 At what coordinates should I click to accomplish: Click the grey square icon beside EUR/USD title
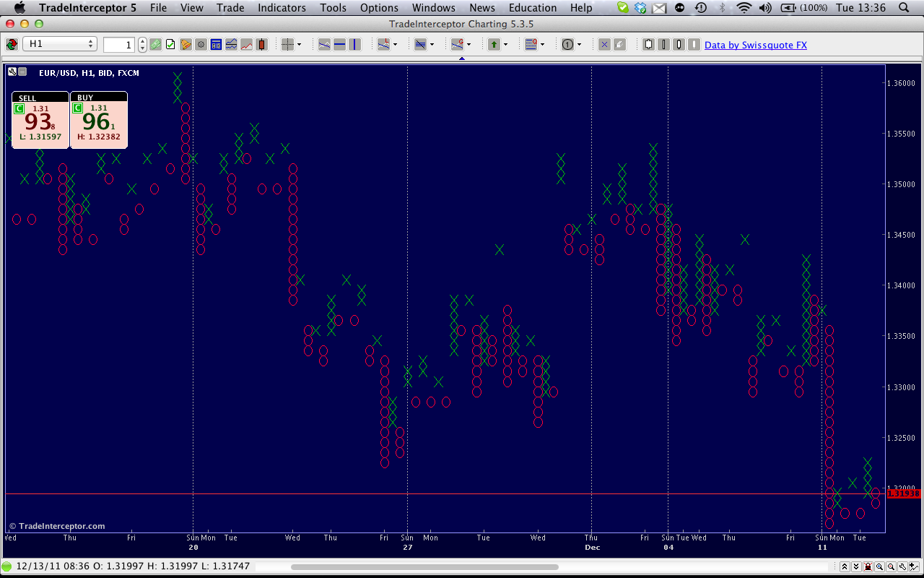(22, 72)
